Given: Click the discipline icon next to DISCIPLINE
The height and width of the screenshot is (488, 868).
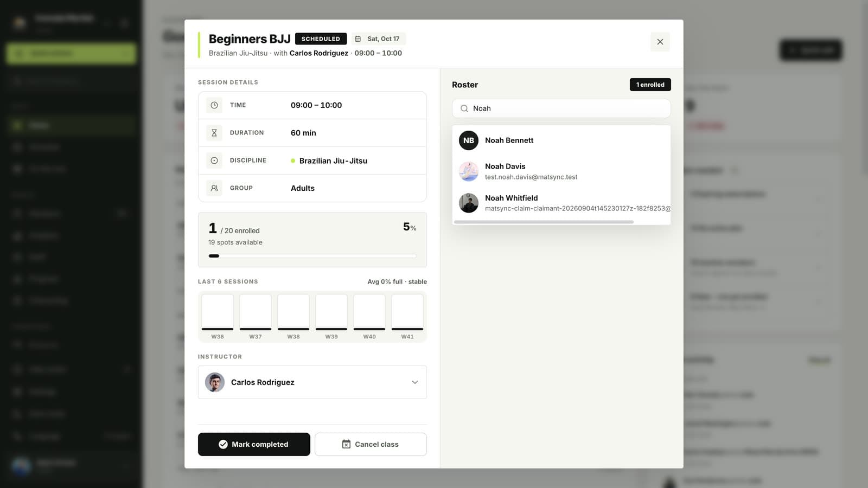Looking at the screenshot, I should (214, 160).
